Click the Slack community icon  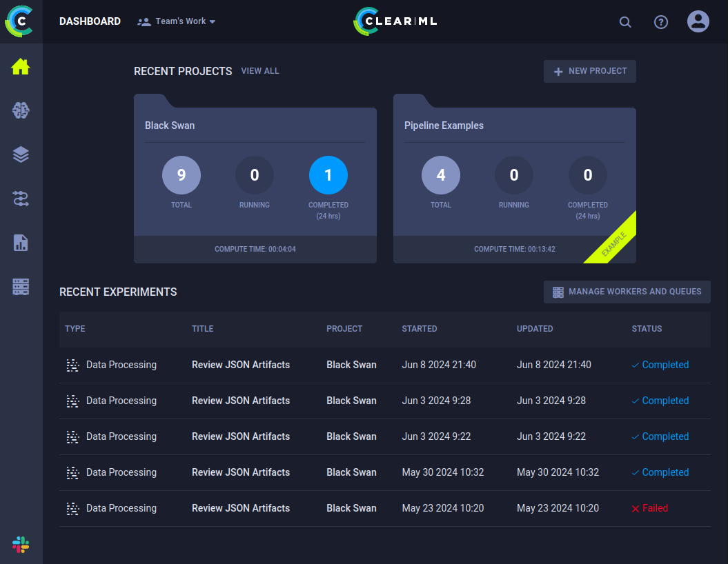21,545
